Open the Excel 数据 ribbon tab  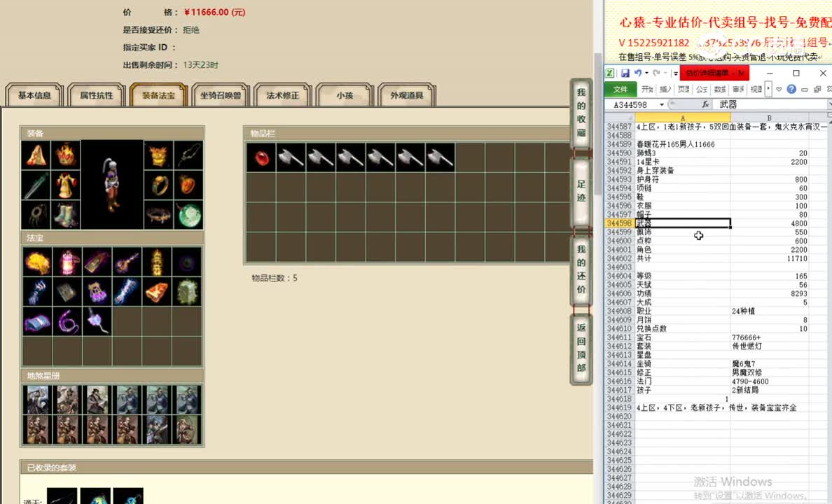pos(719,89)
